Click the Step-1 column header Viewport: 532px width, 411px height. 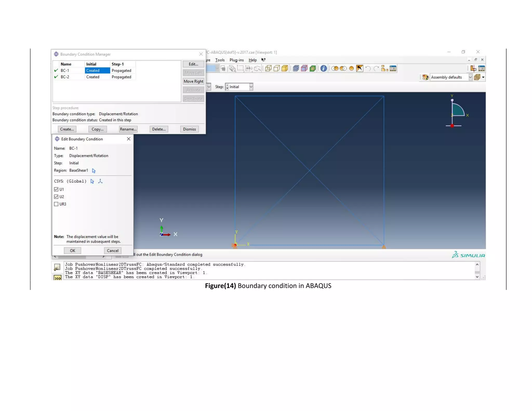(x=123, y=64)
